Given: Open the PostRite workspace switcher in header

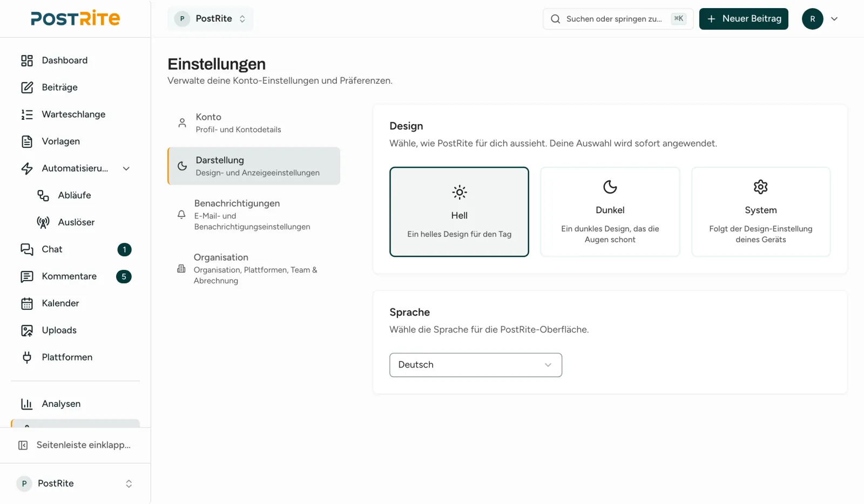Looking at the screenshot, I should coord(211,19).
